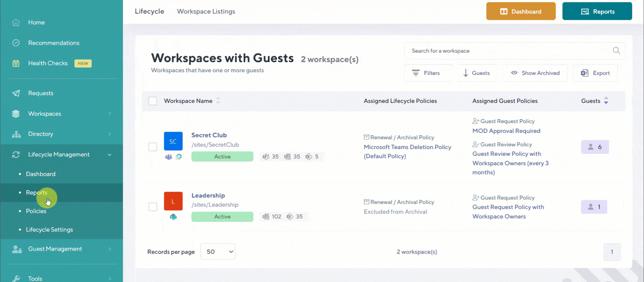Select Policies in the sidebar submenu
Image resolution: width=644 pixels, height=282 pixels.
(36, 211)
